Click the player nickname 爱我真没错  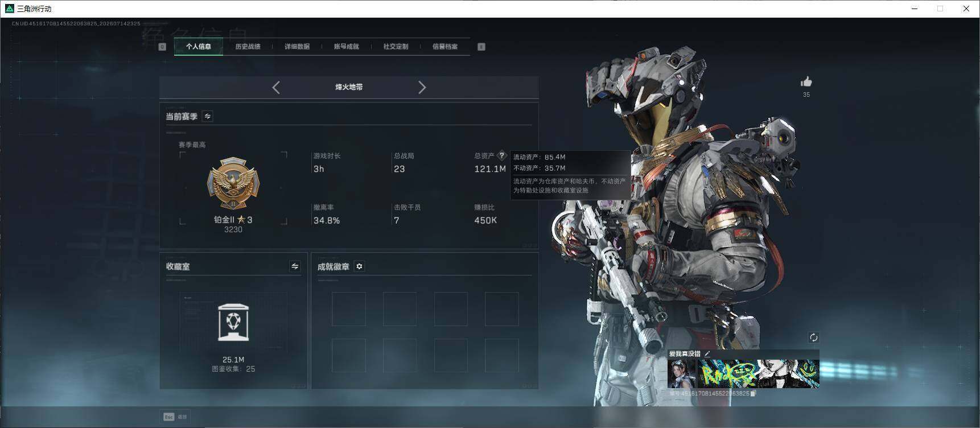click(685, 353)
